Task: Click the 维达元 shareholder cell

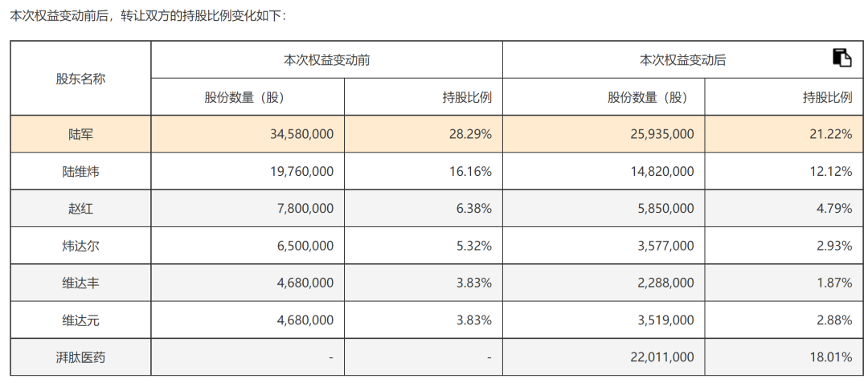Action: (81, 320)
